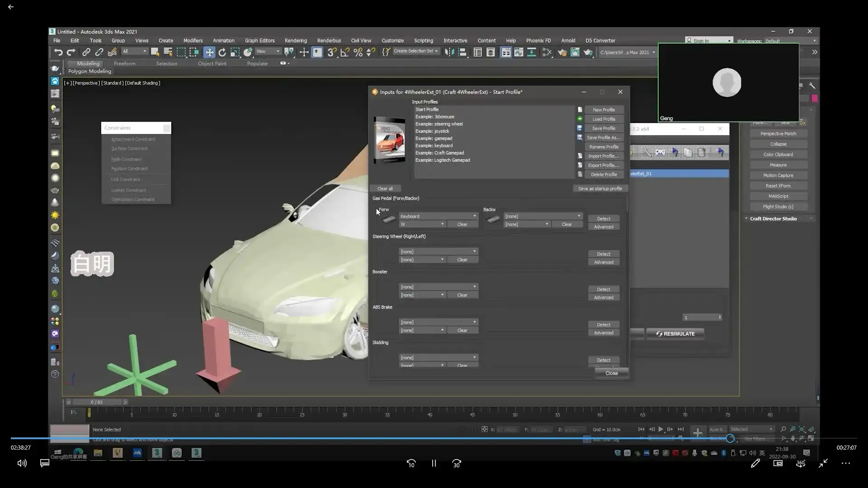Open the first Steering Wheel [none] dropdown
The height and width of the screenshot is (488, 868).
point(438,252)
